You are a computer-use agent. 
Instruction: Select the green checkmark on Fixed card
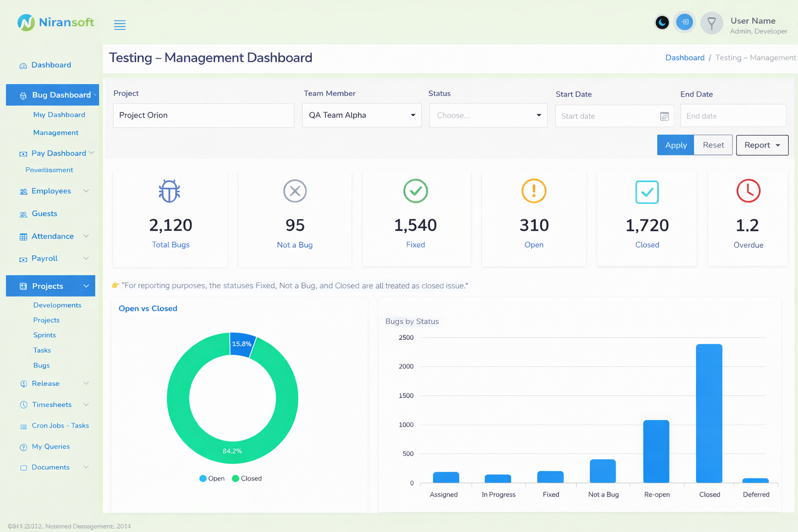tap(415, 191)
